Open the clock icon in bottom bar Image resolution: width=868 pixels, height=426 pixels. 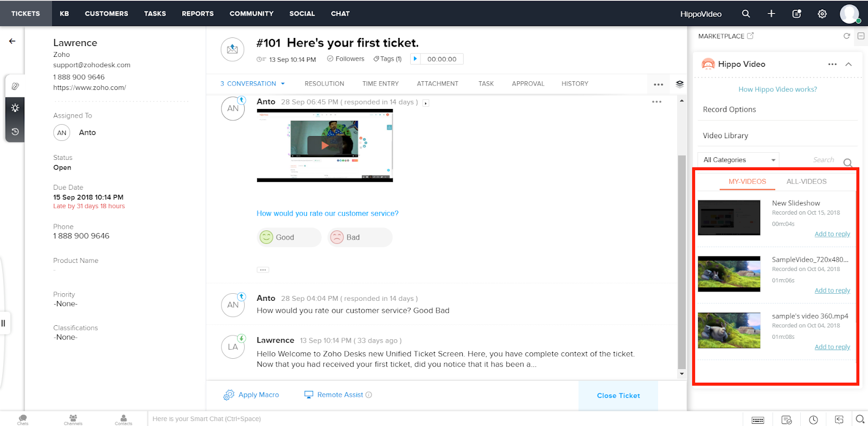pos(813,419)
